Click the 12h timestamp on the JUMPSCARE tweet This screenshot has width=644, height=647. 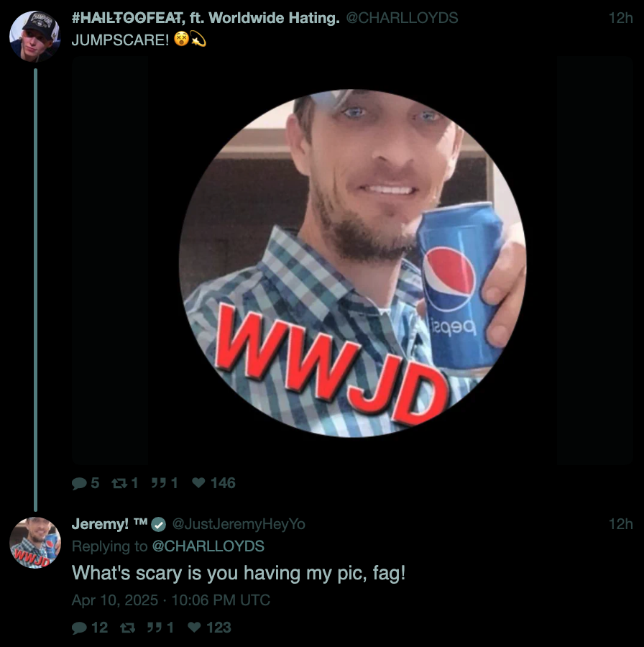(x=620, y=18)
